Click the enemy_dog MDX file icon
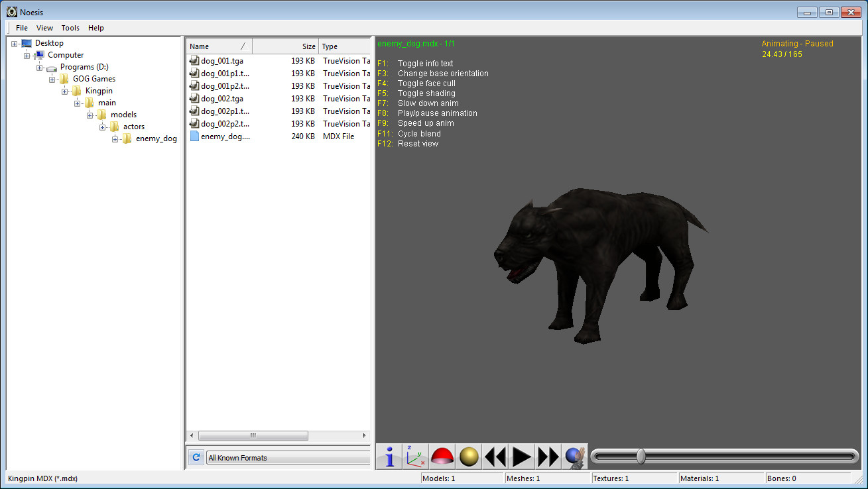The width and height of the screenshot is (868, 489). pyautogui.click(x=194, y=136)
